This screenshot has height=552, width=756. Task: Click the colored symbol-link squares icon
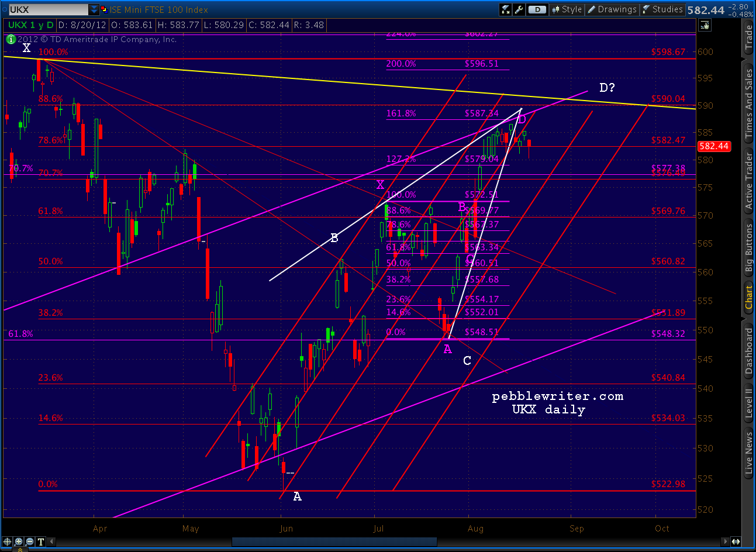[104, 9]
